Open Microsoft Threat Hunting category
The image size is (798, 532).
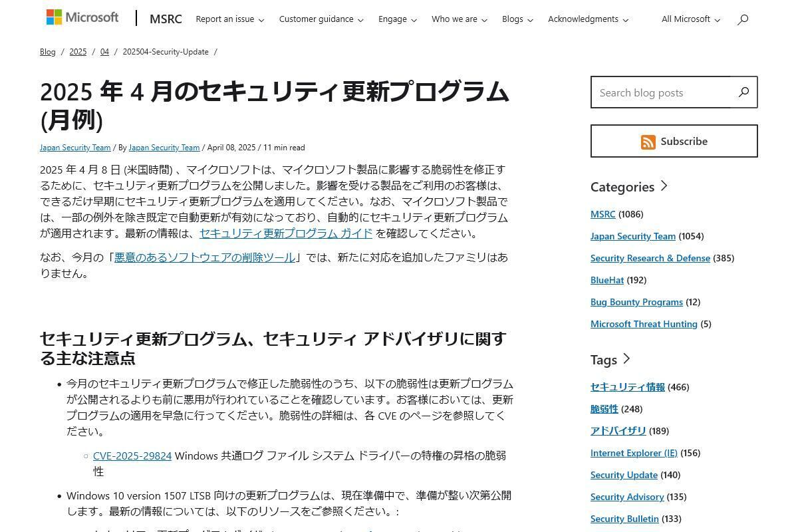644,324
